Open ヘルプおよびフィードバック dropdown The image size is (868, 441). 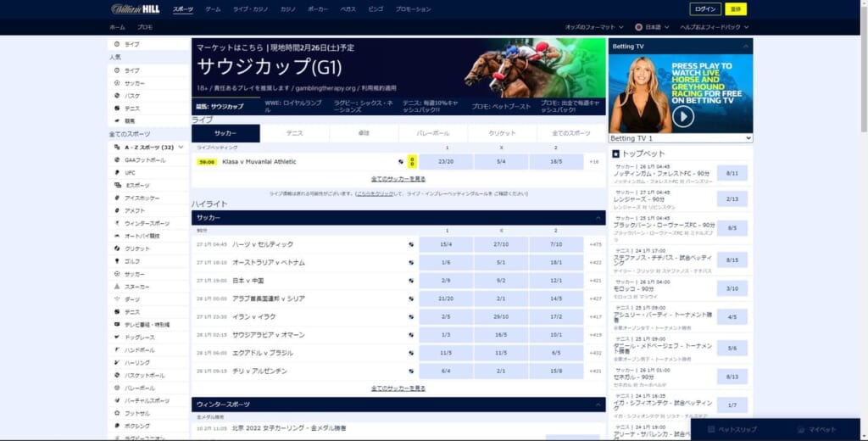pyautogui.click(x=714, y=27)
